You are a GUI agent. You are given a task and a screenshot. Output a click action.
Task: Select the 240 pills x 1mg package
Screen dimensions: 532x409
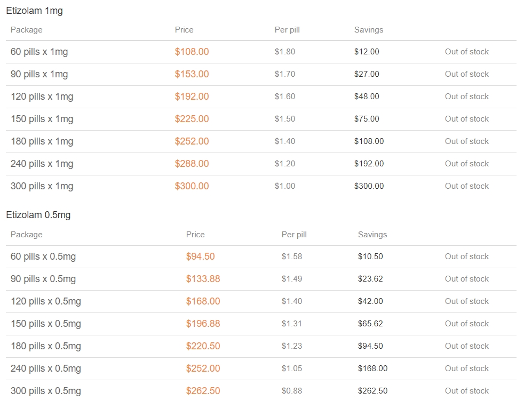pyautogui.click(x=42, y=164)
